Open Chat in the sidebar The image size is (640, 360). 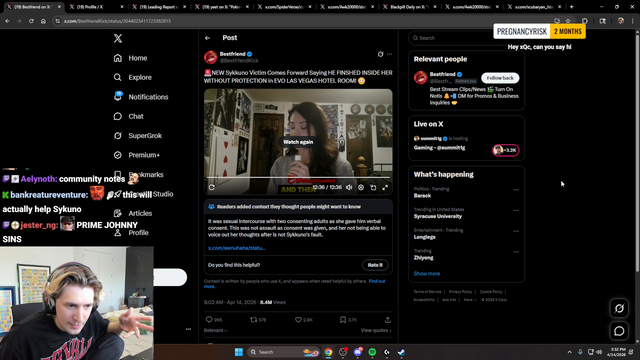pyautogui.click(x=129, y=116)
